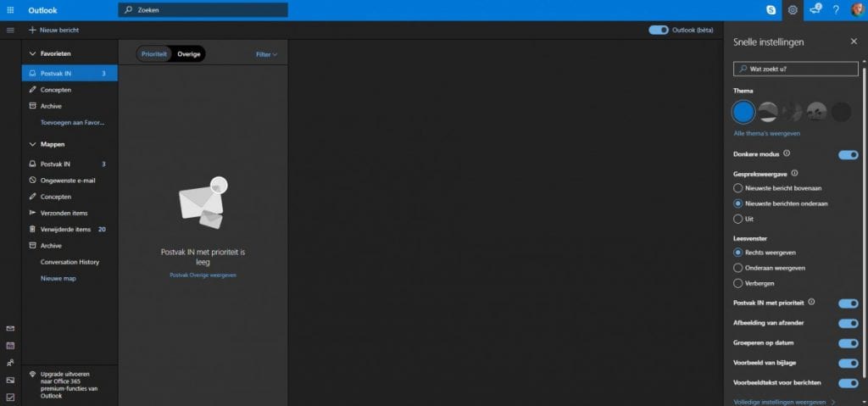
Task: Toggle Afbeelding van afzender switch
Action: (848, 324)
